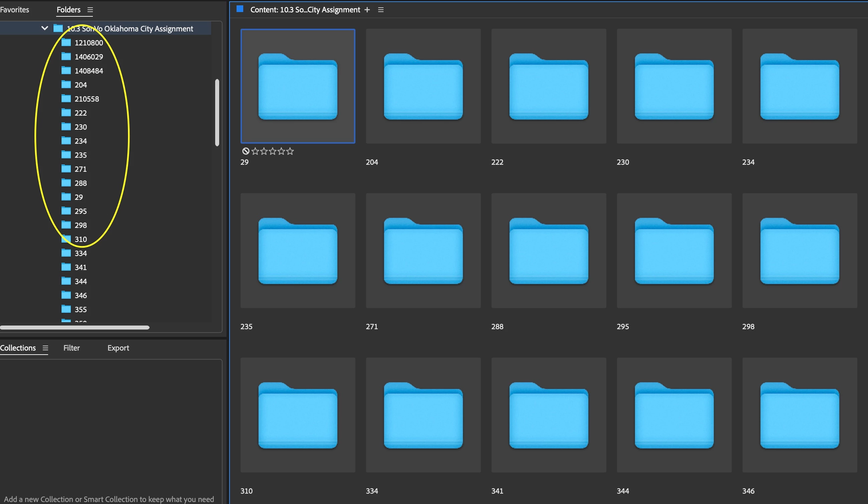Image resolution: width=868 pixels, height=504 pixels.
Task: Click the Content panel hamburger menu icon
Action: coord(381,10)
